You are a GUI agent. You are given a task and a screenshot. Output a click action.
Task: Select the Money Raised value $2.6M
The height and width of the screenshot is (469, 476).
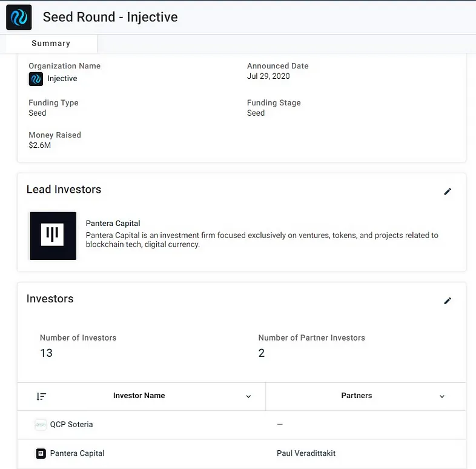[40, 145]
